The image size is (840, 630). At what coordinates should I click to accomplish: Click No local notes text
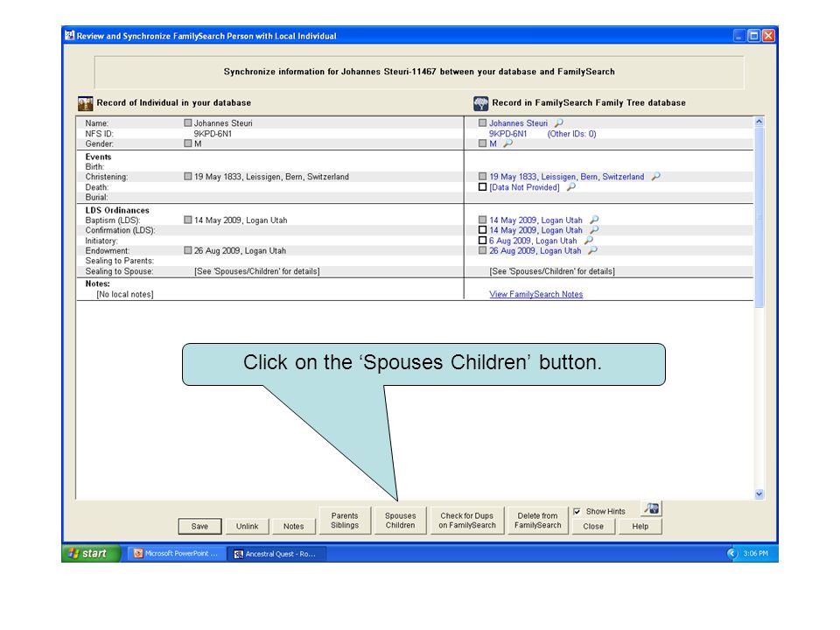(x=125, y=294)
